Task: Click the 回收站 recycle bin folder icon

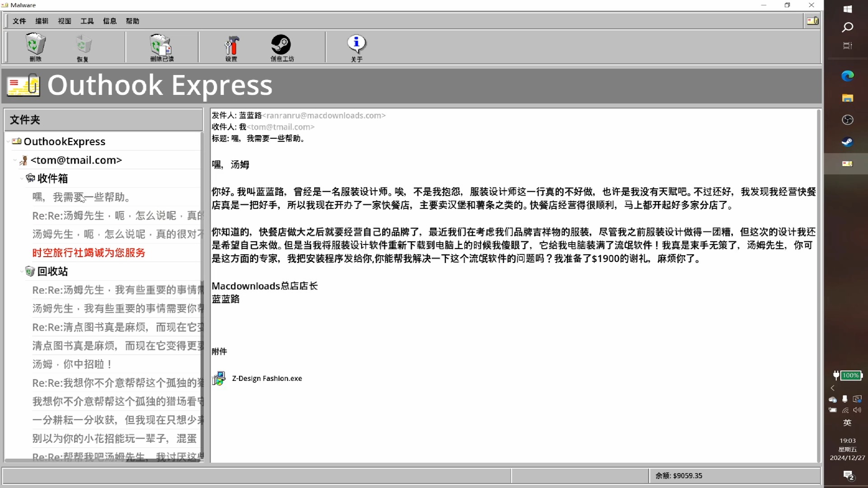Action: click(x=30, y=271)
